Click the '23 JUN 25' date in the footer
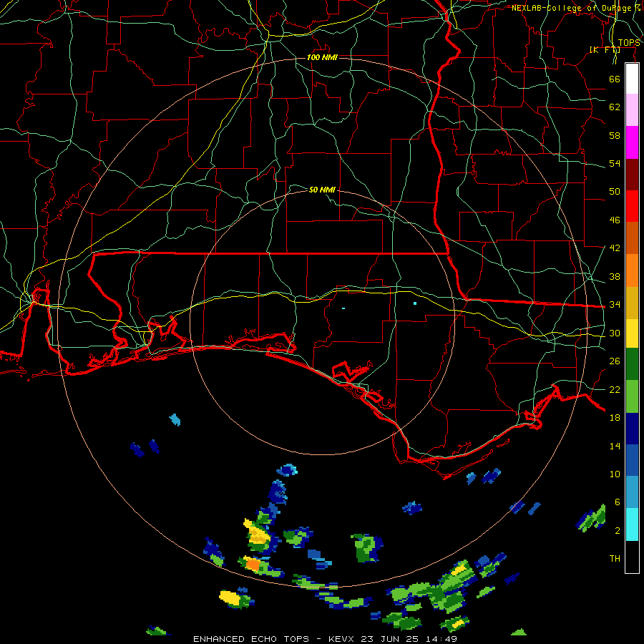This screenshot has width=644, height=644. point(390,639)
